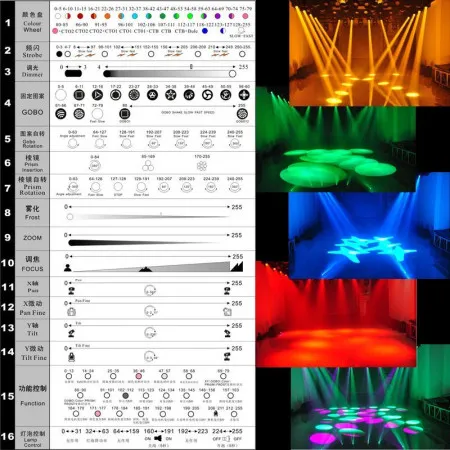The image size is (450, 450).
Task: Pick the red colour swatch for 11-15
Action: (80, 16)
